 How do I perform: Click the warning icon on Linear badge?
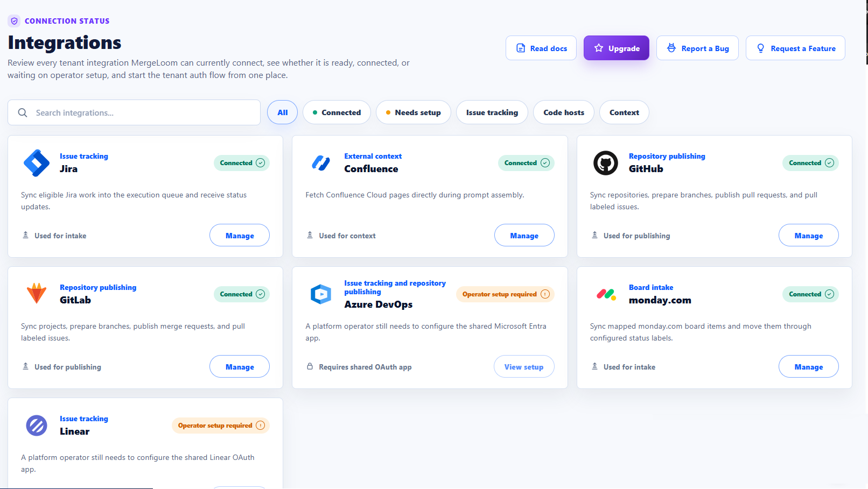261,426
